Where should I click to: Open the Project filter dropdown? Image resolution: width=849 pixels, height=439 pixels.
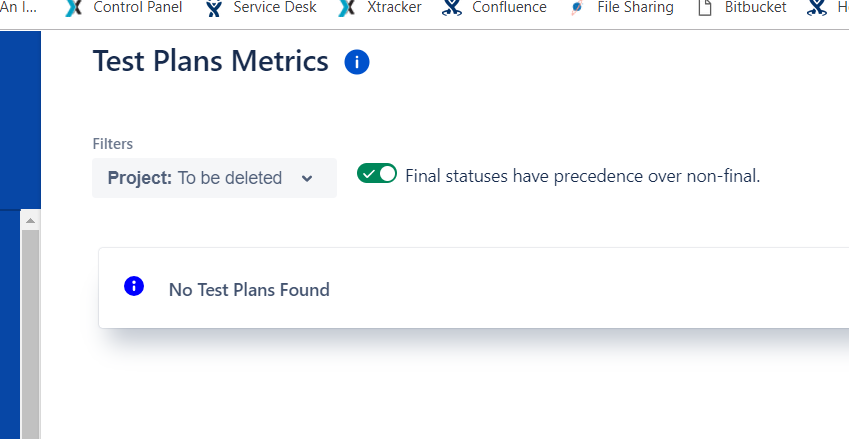point(214,178)
